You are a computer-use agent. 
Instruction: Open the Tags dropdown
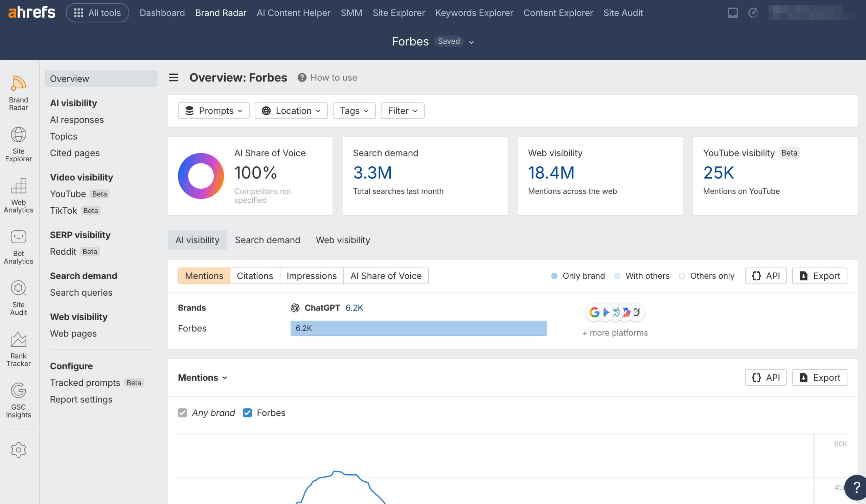click(354, 111)
